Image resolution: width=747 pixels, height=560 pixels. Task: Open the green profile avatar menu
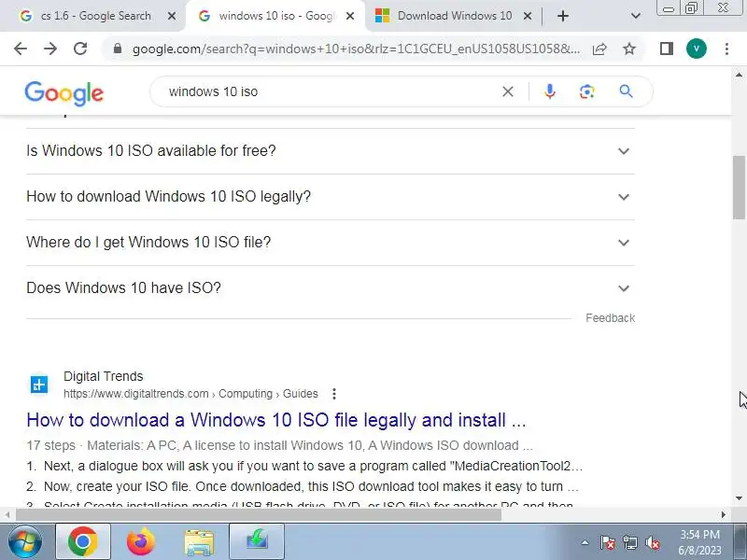696,49
